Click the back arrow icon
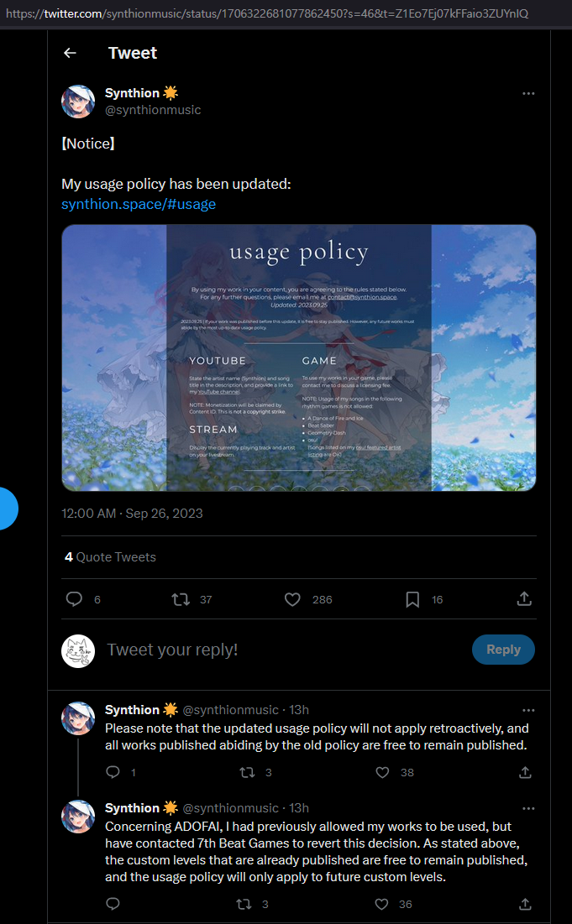The height and width of the screenshot is (924, 572). pyautogui.click(x=70, y=53)
